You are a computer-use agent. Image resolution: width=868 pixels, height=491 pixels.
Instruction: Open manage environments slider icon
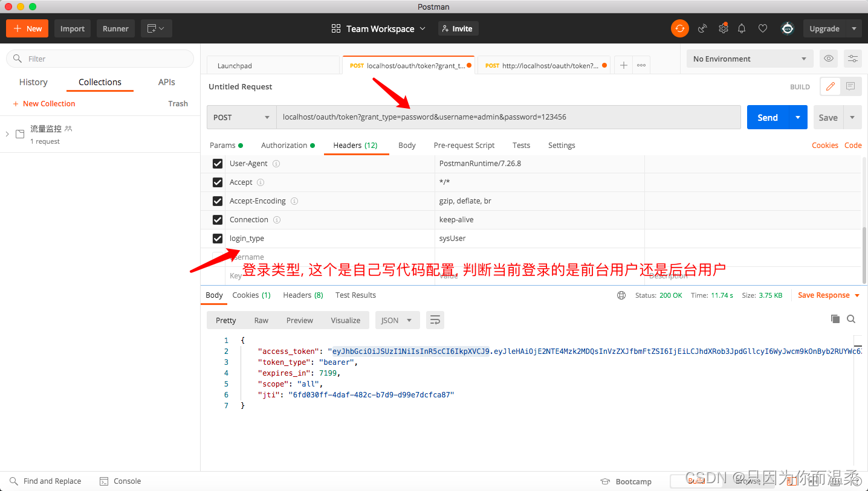coord(852,59)
